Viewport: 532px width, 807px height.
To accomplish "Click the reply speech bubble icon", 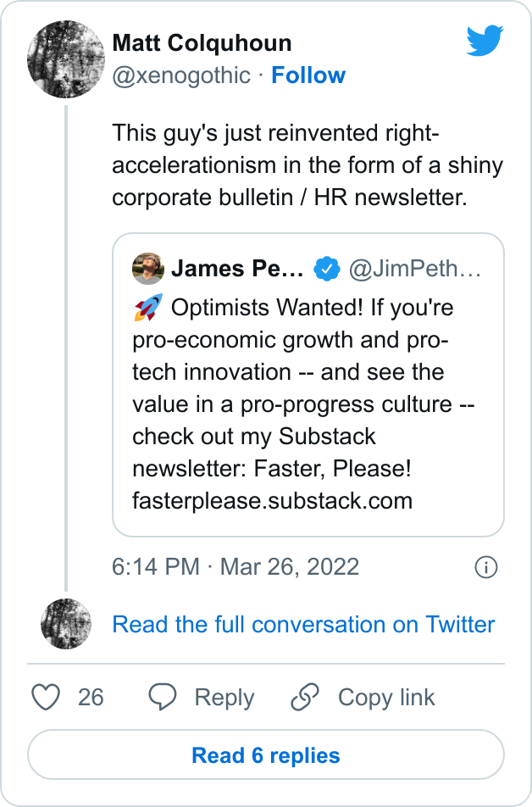I will (x=162, y=698).
